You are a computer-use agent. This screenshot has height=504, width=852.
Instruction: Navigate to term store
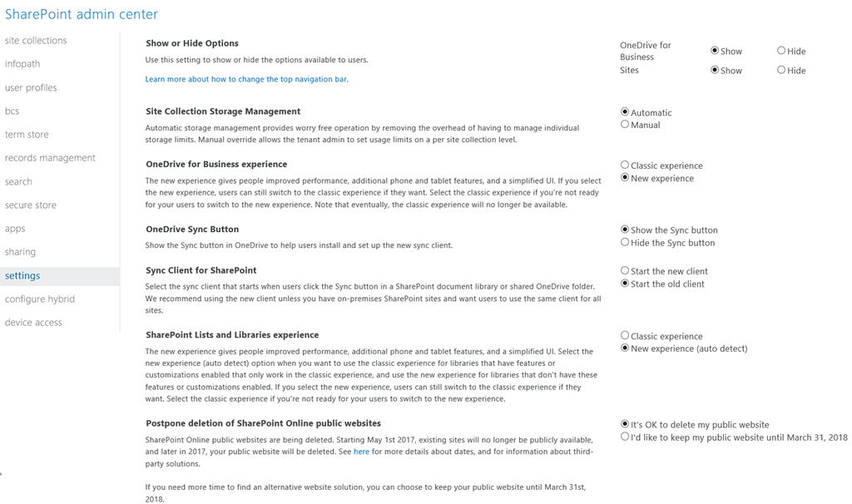[x=27, y=135]
